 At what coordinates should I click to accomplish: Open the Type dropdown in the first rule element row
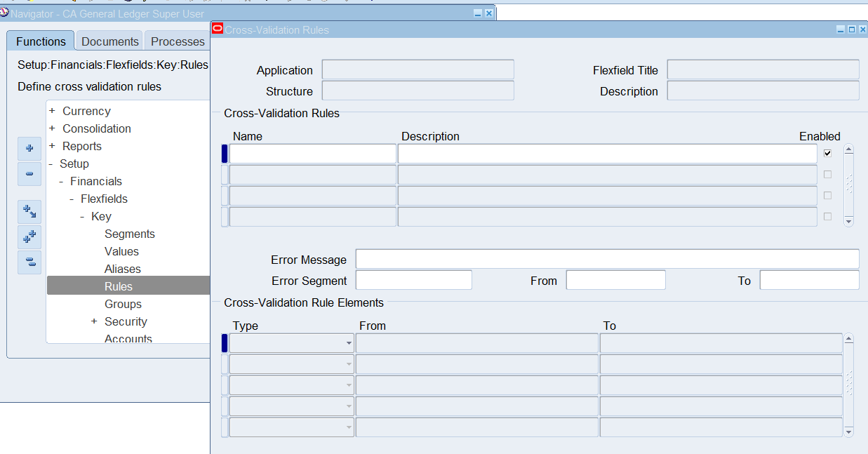[x=349, y=343]
